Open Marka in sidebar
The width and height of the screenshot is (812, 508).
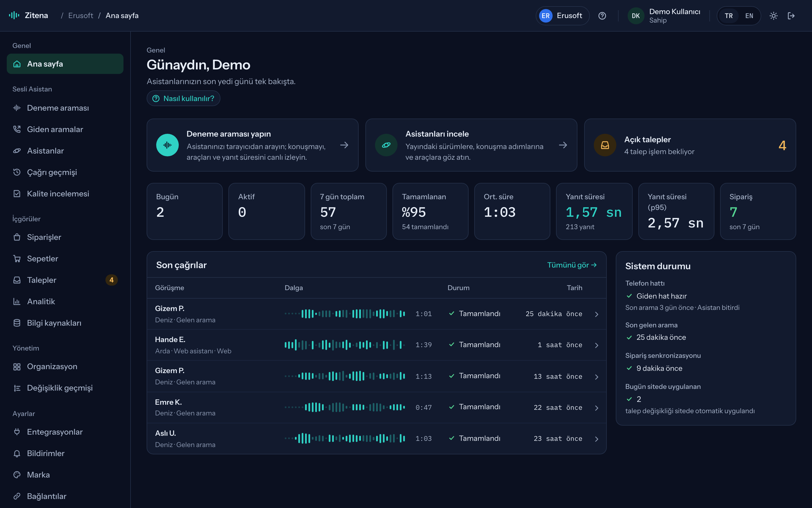65,475
